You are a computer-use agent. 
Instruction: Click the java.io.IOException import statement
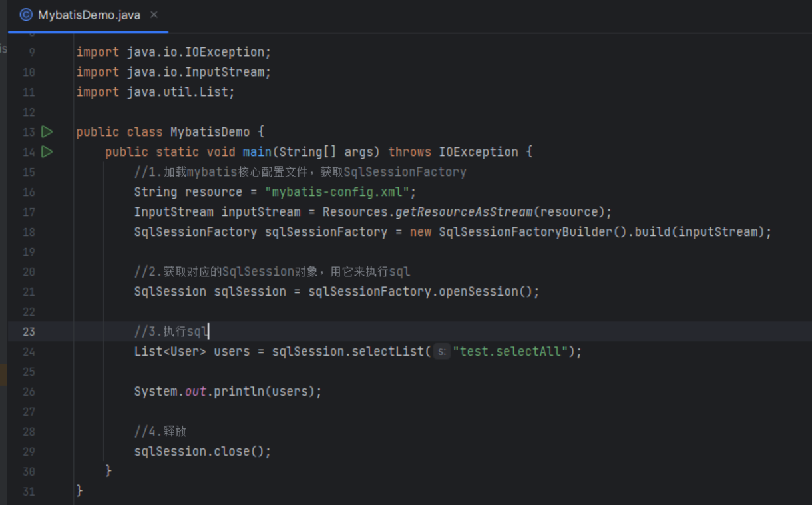point(173,52)
